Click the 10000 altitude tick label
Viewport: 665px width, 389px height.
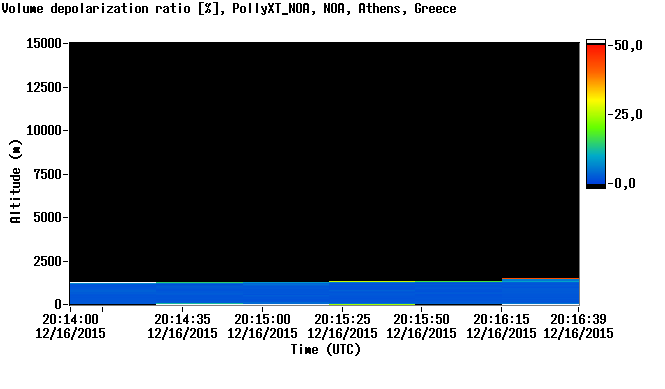[x=44, y=131]
